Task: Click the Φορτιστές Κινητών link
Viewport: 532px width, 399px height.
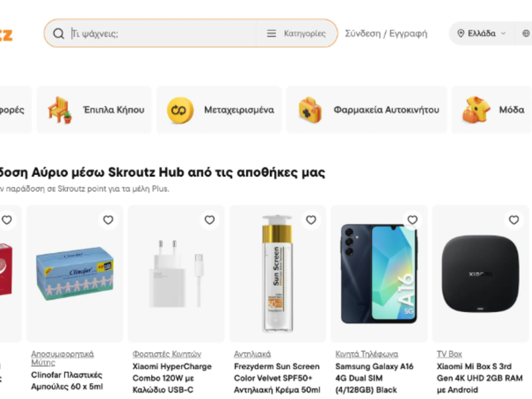Action: coord(166,354)
